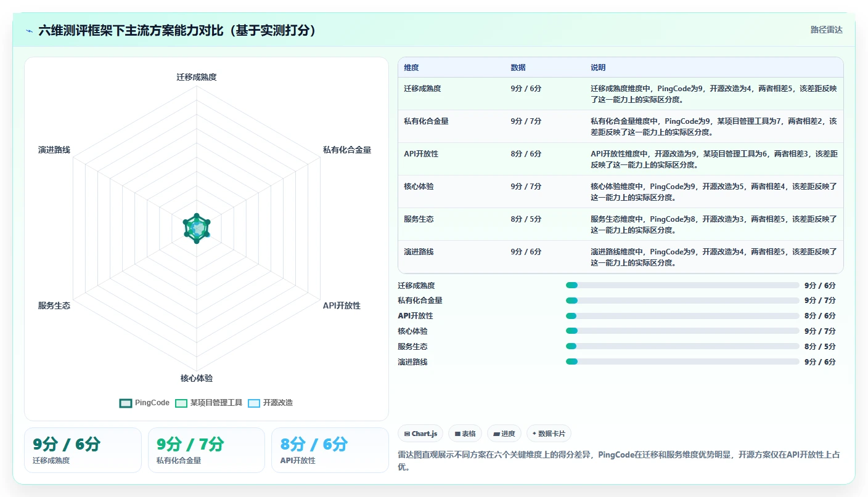The height and width of the screenshot is (497, 868).
Task: Click the 核心体验 label in the progress list
Action: point(412,331)
